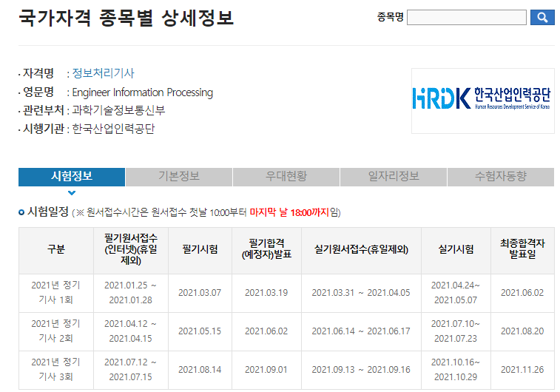Click the 2021.04.12 ~ 2021.04.15 cell

pyautogui.click(x=131, y=331)
